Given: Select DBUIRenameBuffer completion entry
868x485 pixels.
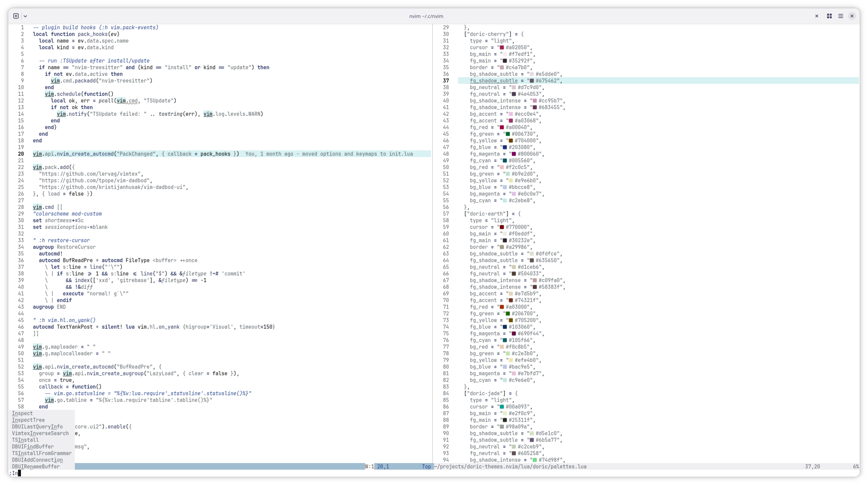Looking at the screenshot, I should pos(36,467).
